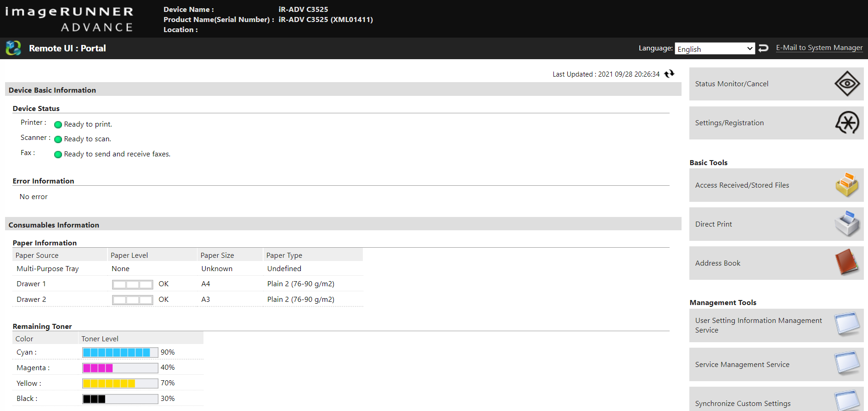Click the 'Remote UI : Portal' title
The image size is (868, 411).
68,48
